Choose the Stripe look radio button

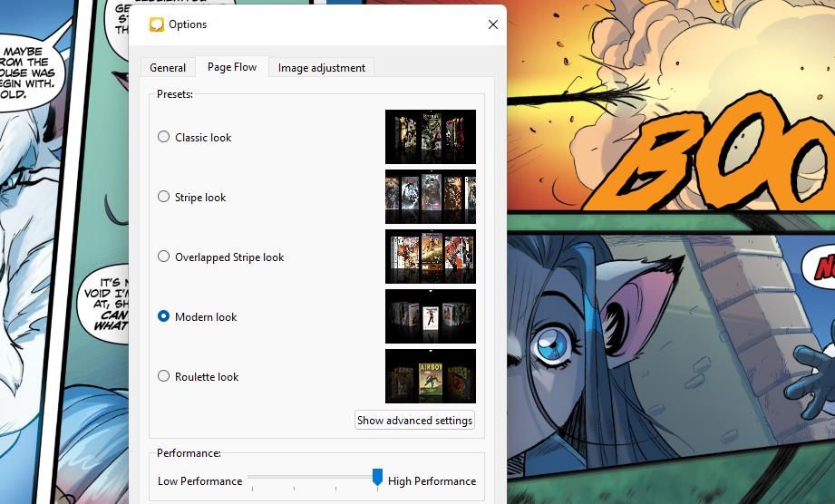pos(163,197)
